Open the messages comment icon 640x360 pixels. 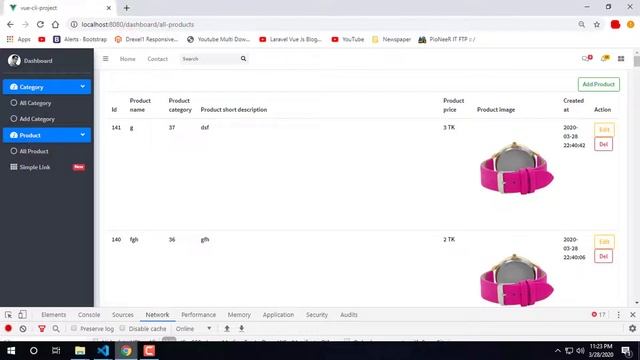pos(587,58)
